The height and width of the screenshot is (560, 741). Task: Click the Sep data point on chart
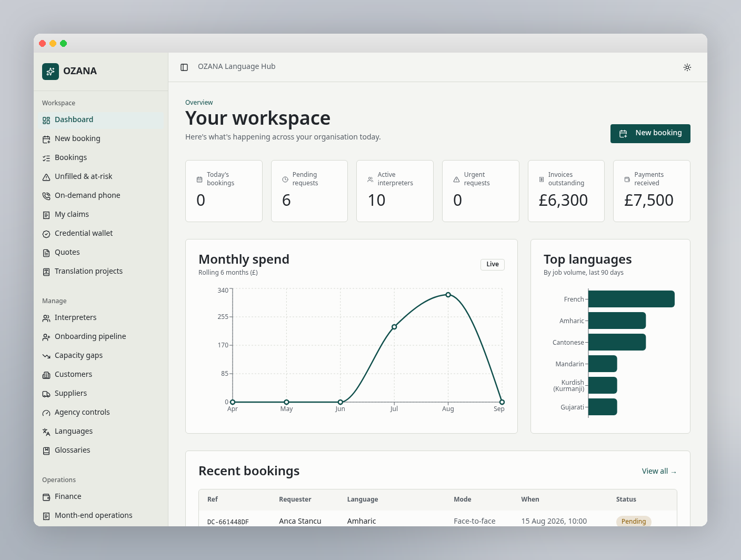(x=502, y=402)
